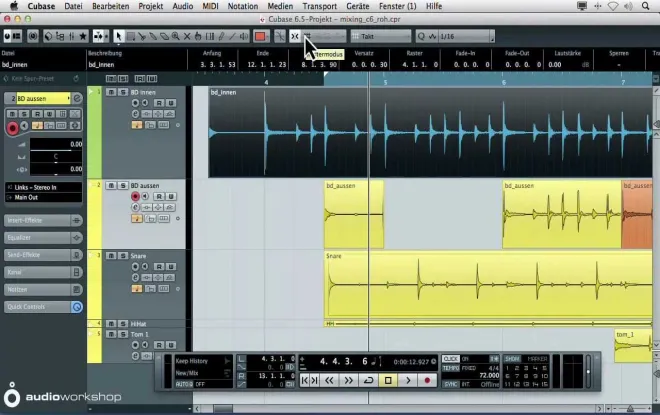The height and width of the screenshot is (415, 660).
Task: Expand the Equalizer inspector section
Action: pos(43,238)
